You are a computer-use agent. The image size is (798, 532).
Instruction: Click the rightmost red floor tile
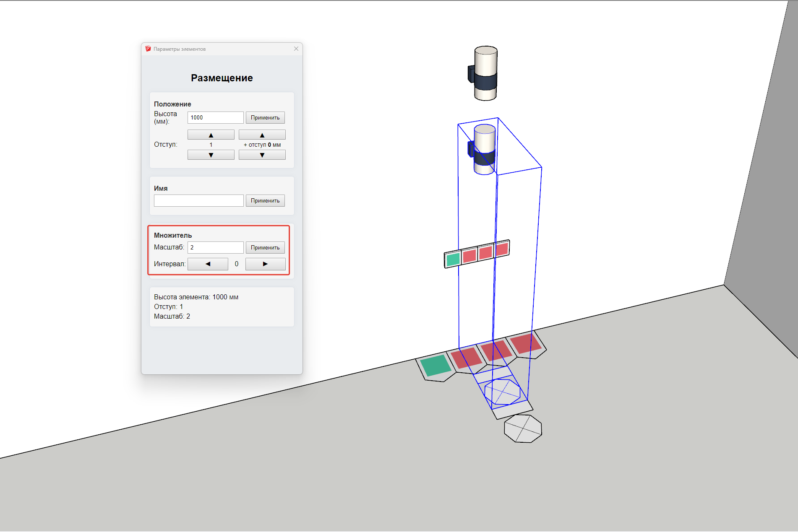(526, 343)
